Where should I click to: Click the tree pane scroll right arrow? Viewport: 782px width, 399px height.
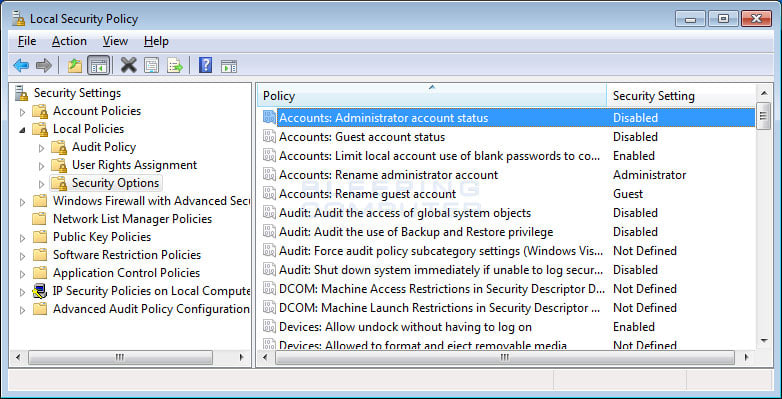pos(242,357)
